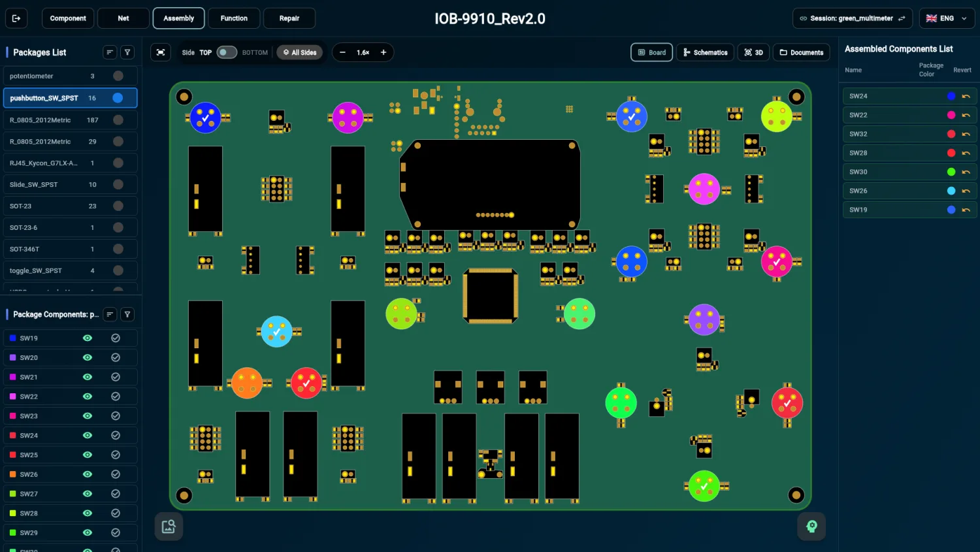Screen dimensions: 980x552
Task: Open the 3D view
Action: (x=753, y=52)
